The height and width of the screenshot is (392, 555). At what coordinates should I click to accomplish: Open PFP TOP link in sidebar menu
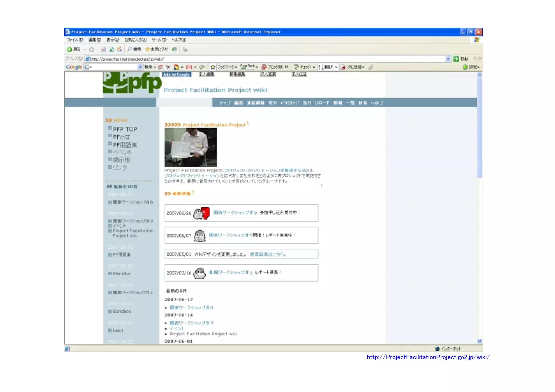125,129
